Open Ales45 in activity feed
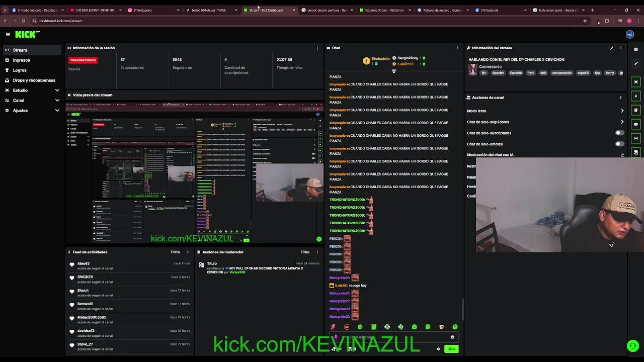 pos(84,263)
